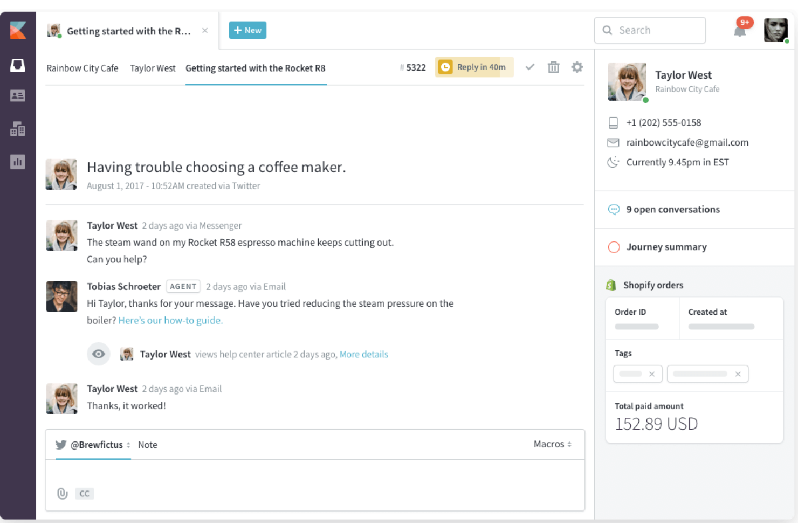Select the Getting started with the Rocket R8 tab
Screen dimensions: 798x532
256,68
